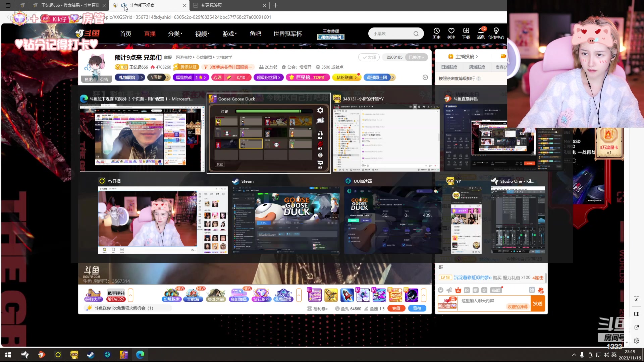
Task: Open the 钻石粉丝 diamond icon
Action: point(261,295)
